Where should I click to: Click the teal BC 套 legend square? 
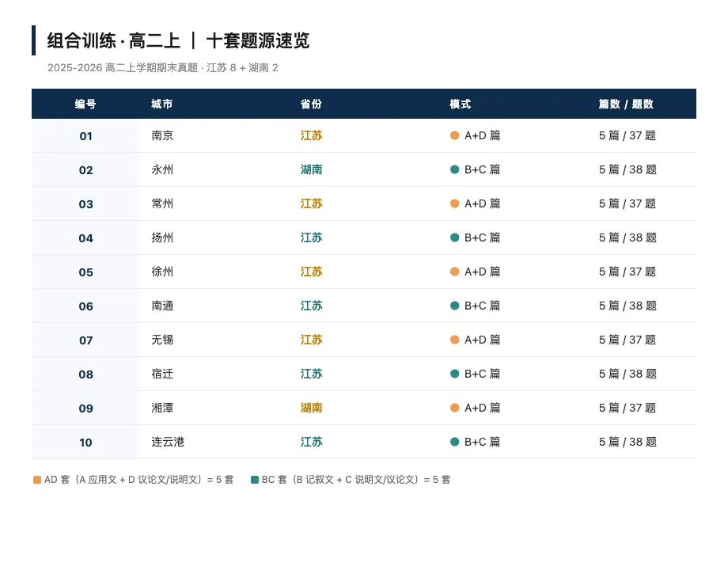(255, 480)
